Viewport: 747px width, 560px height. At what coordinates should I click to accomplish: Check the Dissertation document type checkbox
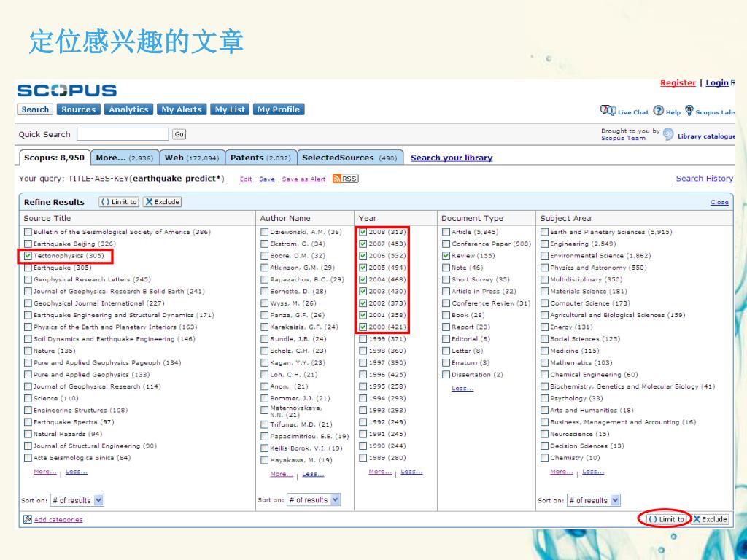pos(446,375)
